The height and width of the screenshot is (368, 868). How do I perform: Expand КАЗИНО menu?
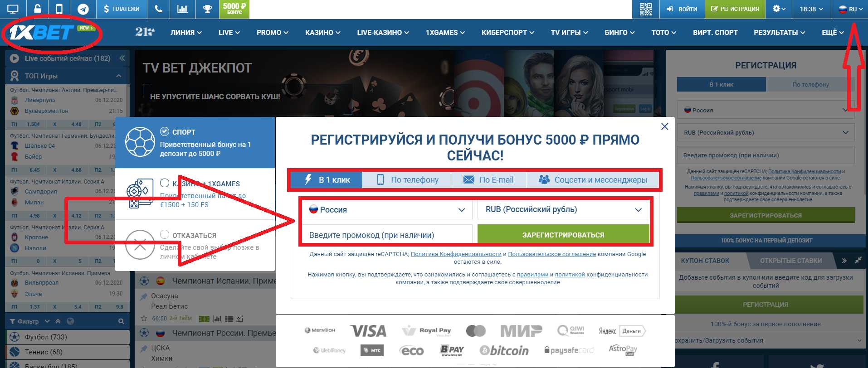[322, 32]
